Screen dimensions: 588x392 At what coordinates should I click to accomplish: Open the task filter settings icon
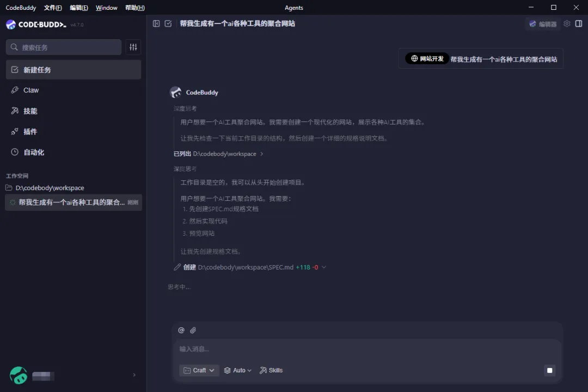coord(133,47)
